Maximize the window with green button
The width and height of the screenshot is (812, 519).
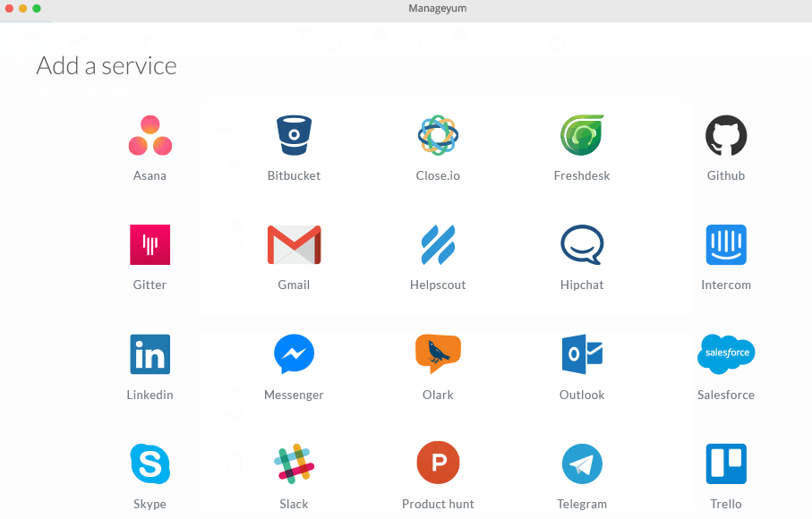pos(36,8)
